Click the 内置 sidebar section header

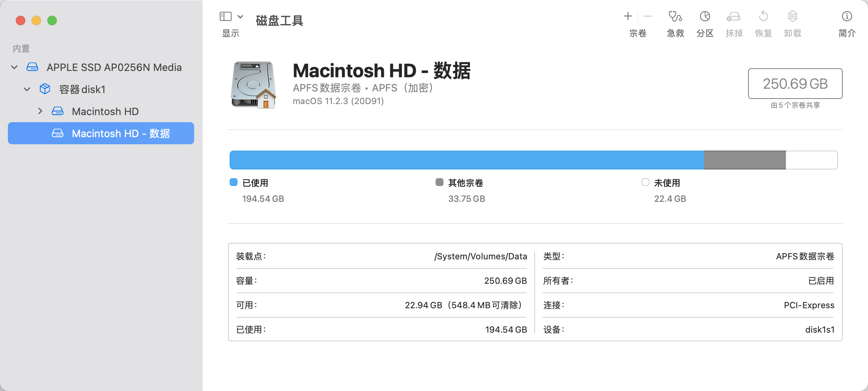(21, 49)
